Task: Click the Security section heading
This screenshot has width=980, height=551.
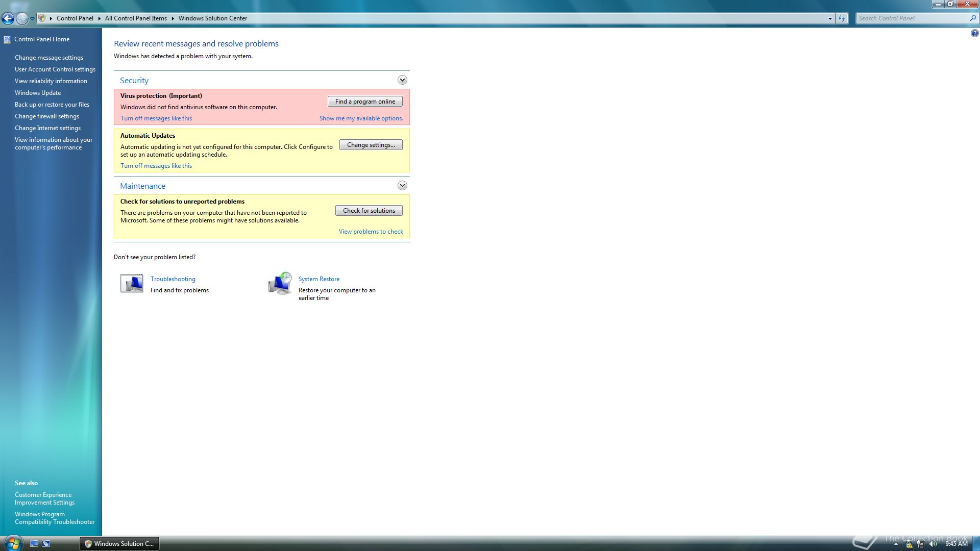Action: coord(134,81)
